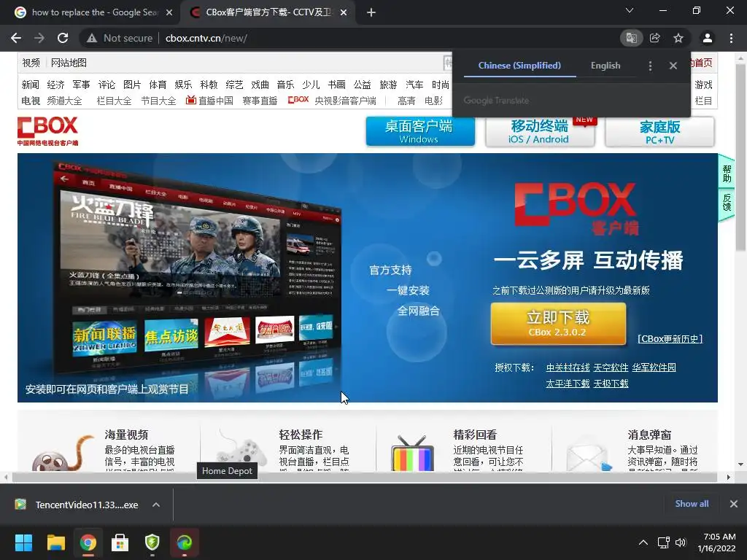Open 直播中国 navigation link

[x=209, y=101]
